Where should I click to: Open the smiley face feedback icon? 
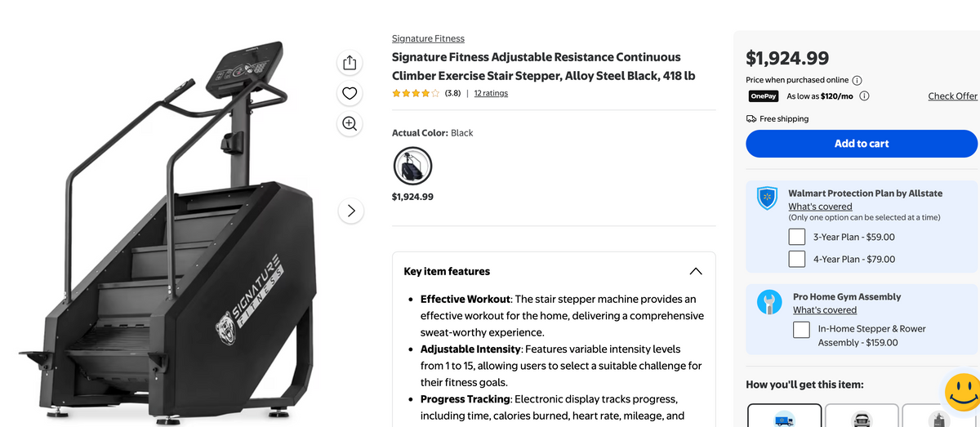coord(962,393)
